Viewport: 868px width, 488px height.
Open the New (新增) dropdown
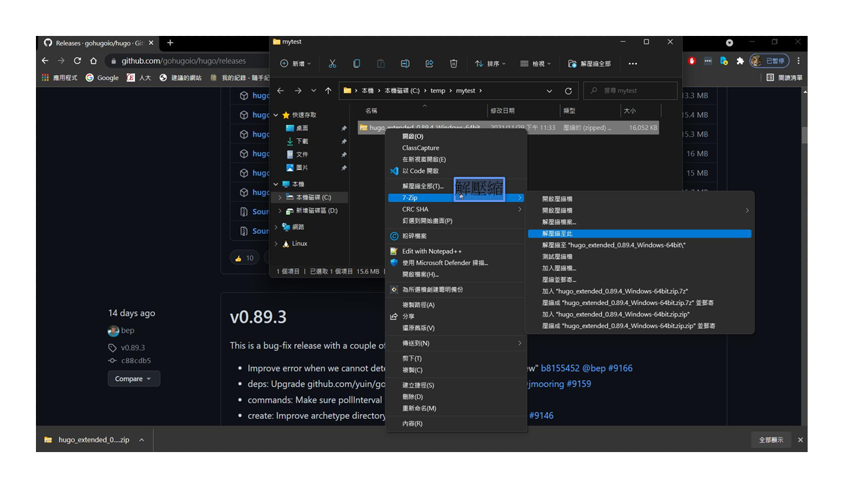click(296, 64)
